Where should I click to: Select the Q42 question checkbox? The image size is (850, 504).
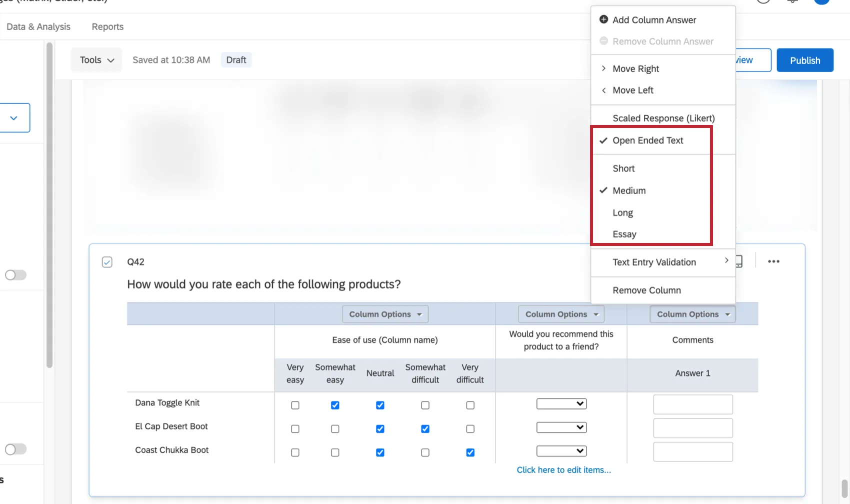click(107, 261)
